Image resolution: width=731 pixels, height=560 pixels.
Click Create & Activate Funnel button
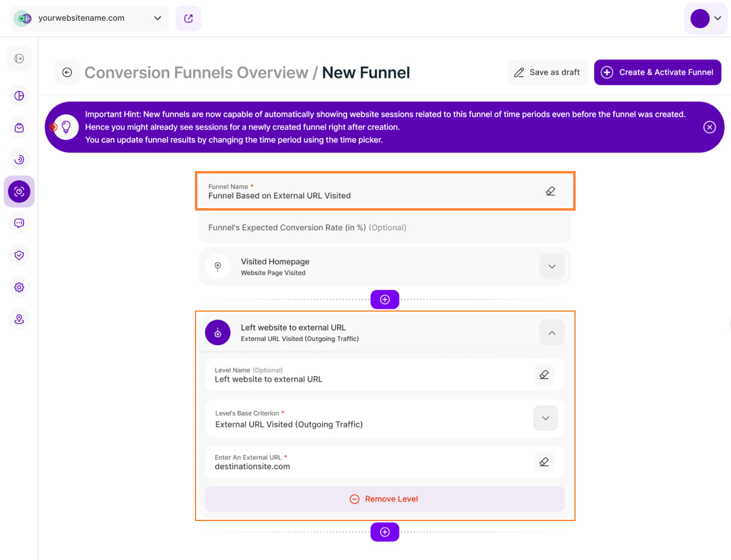point(657,72)
